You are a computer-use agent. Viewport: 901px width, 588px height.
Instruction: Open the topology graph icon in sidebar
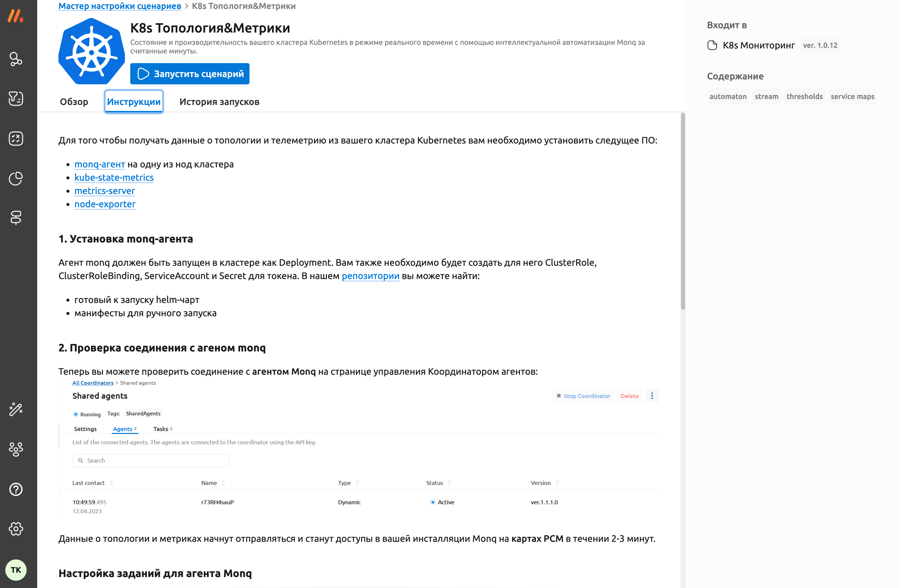coord(16,59)
